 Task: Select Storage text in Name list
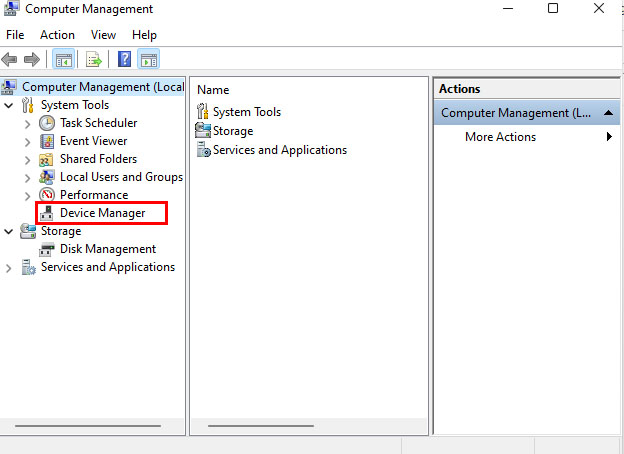[233, 131]
